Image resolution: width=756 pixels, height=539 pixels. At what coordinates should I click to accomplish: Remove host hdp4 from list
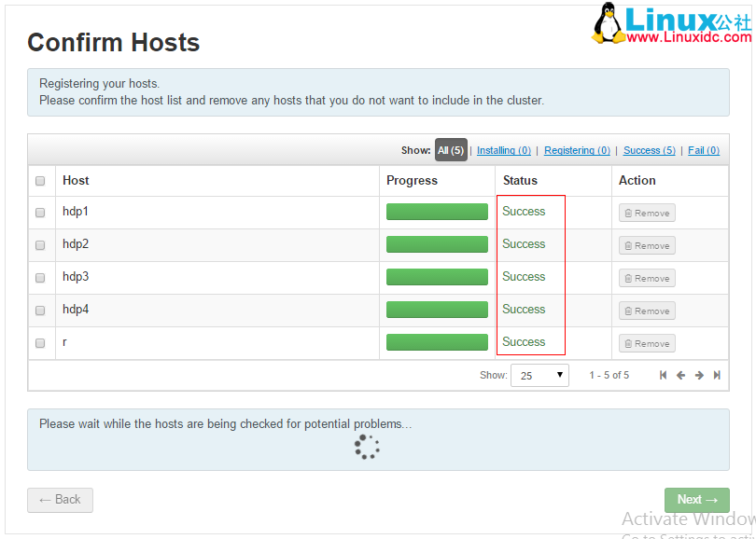(x=647, y=311)
